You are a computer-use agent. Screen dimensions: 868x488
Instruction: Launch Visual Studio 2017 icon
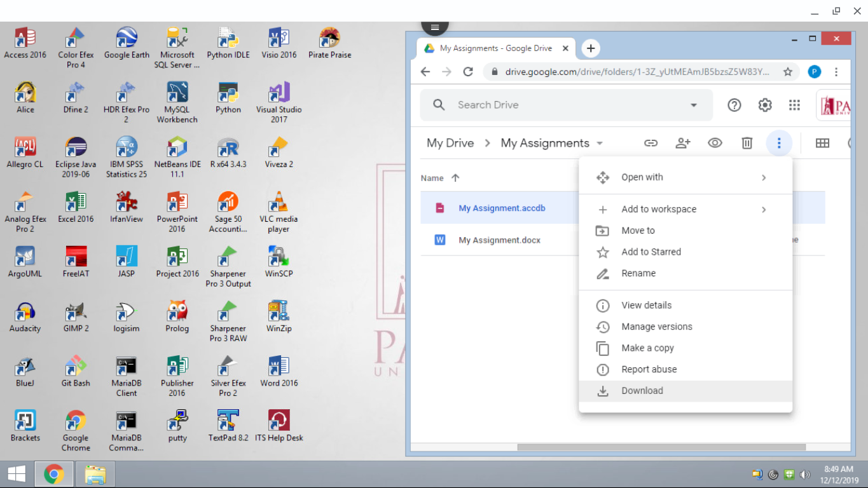pyautogui.click(x=279, y=102)
